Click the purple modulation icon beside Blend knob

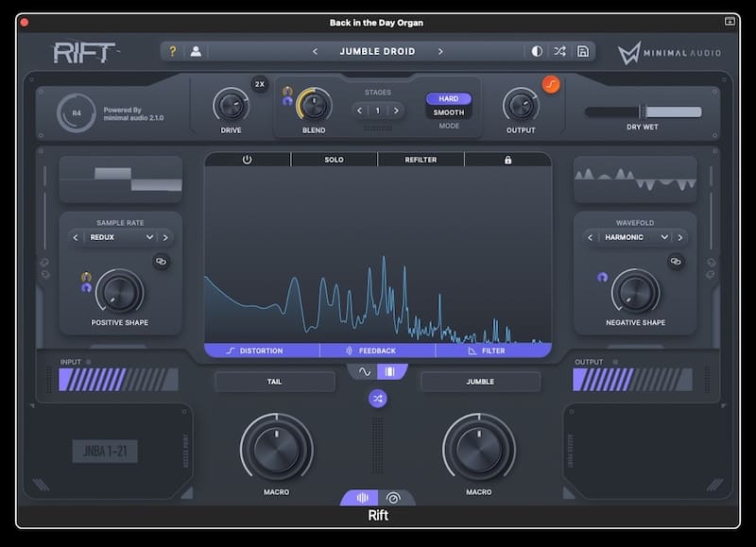pos(287,101)
